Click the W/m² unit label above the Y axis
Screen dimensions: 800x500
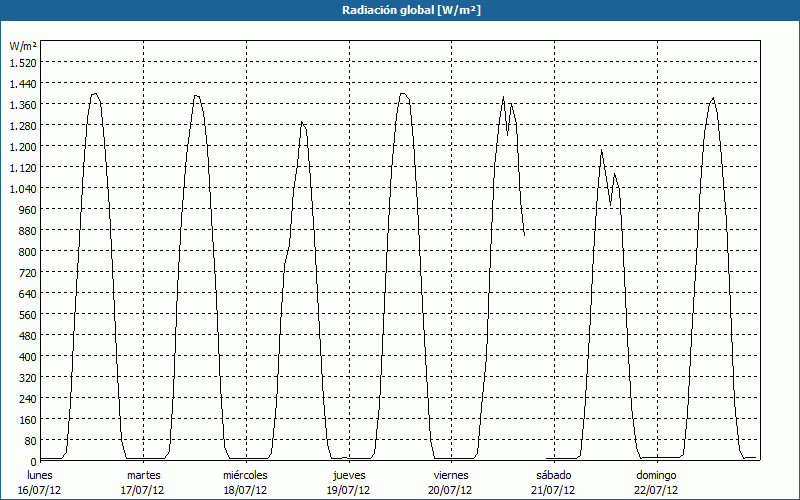point(22,46)
